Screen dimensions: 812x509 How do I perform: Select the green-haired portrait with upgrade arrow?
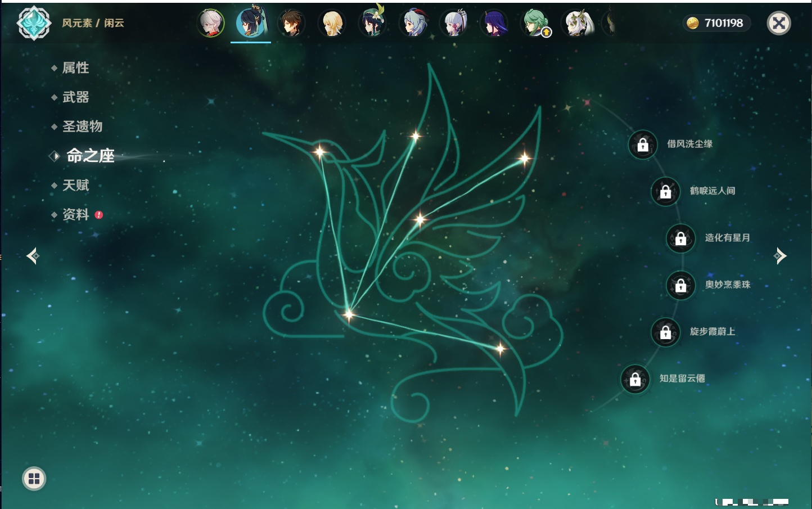pos(536,24)
